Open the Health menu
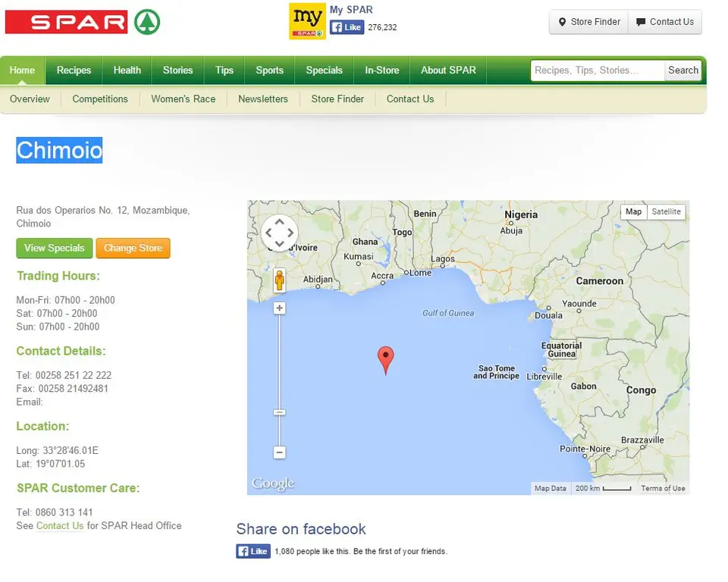Image resolution: width=728 pixels, height=582 pixels. [127, 70]
